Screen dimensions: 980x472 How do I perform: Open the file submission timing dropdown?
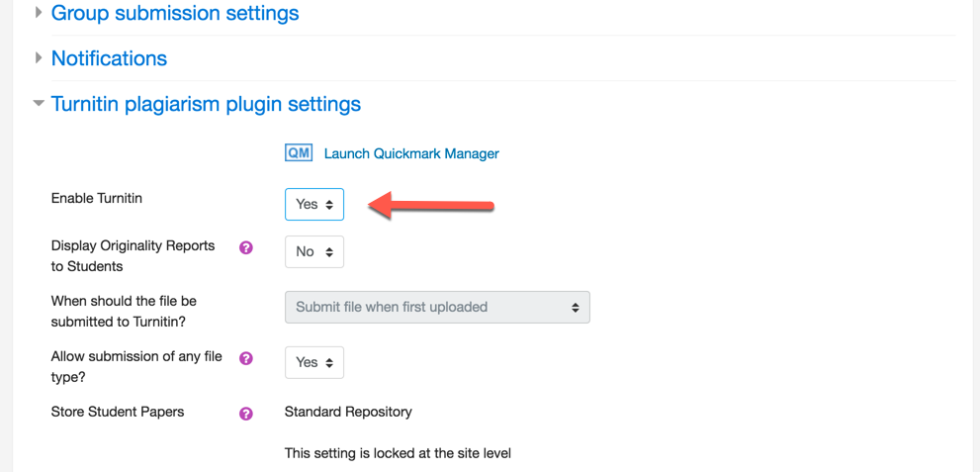(437, 307)
